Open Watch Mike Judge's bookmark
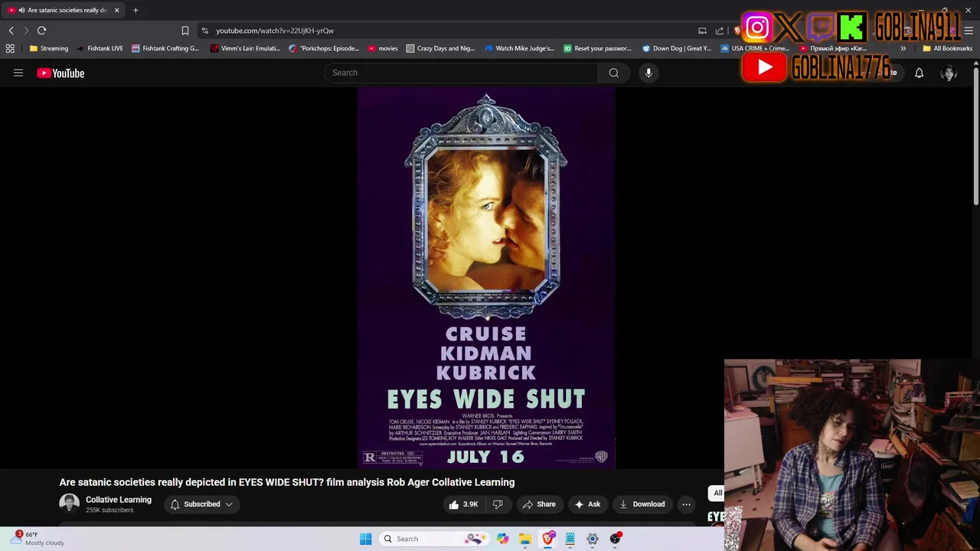This screenshot has height=551, width=980. pos(519,48)
